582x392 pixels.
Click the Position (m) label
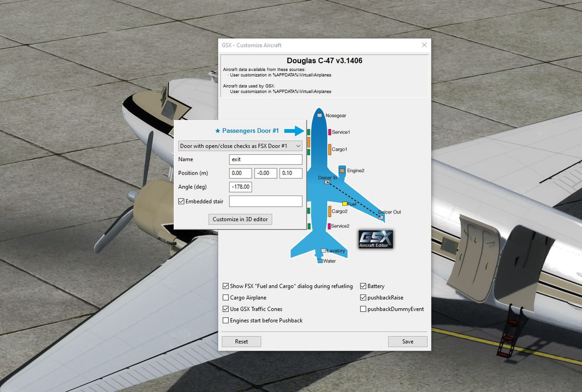[x=193, y=173]
